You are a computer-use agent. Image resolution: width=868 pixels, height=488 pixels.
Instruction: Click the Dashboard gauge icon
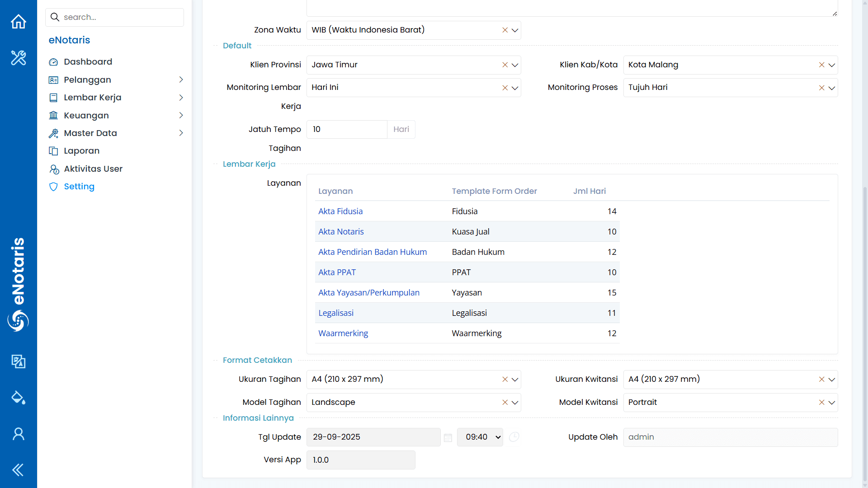(53, 62)
